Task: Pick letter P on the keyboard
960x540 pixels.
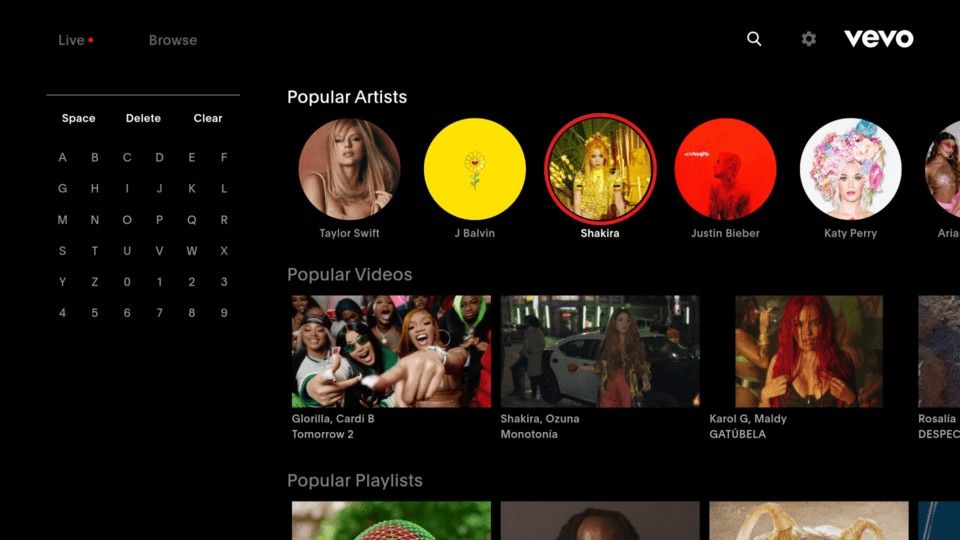Action: click(159, 220)
